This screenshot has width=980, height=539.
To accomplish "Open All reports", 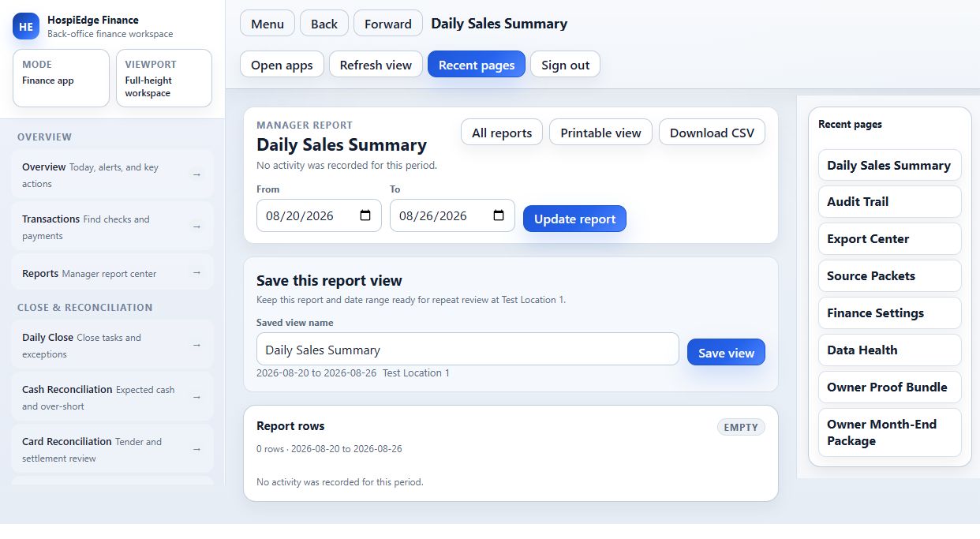I will tap(502, 133).
